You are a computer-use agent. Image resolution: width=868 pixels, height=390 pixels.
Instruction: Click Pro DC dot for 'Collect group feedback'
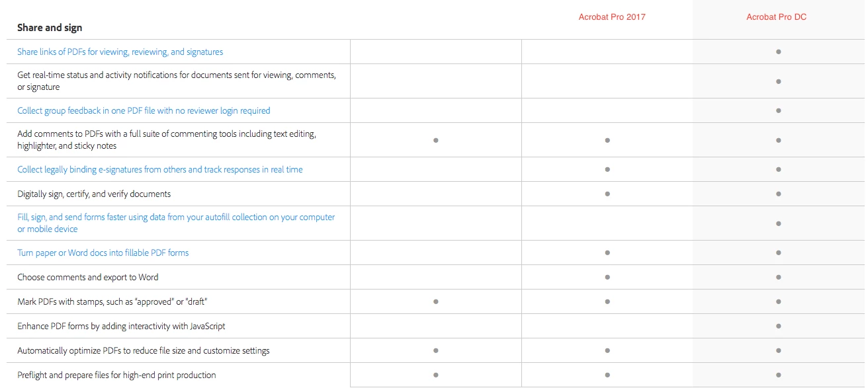pyautogui.click(x=779, y=110)
